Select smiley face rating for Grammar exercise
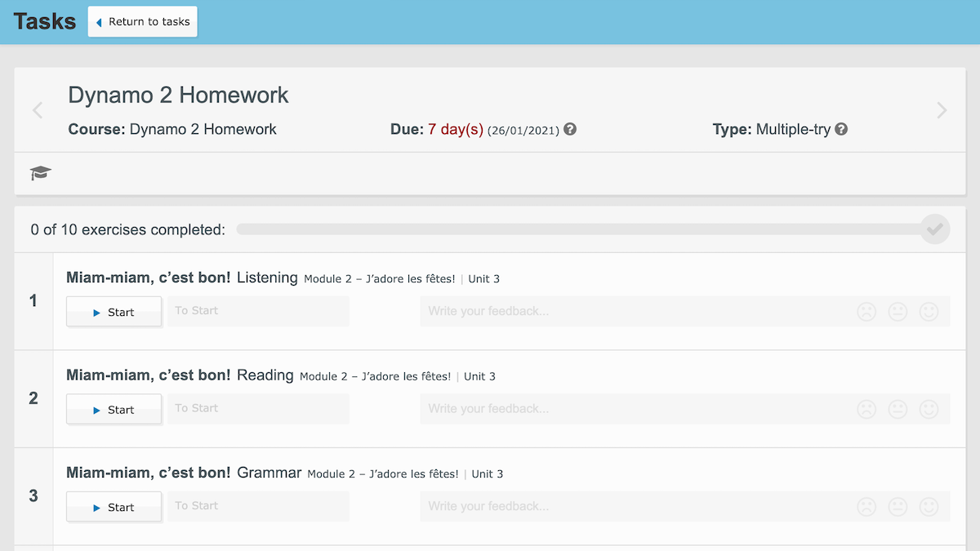 pos(929,506)
